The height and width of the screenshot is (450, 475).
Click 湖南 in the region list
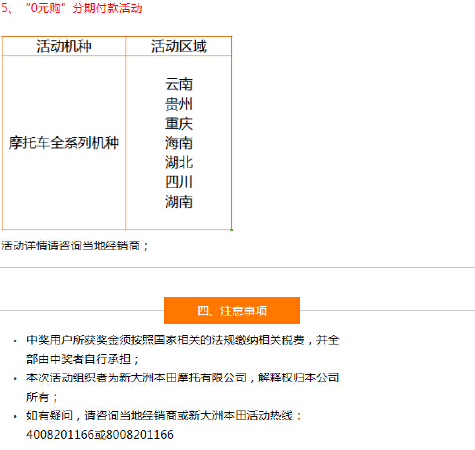tap(179, 202)
